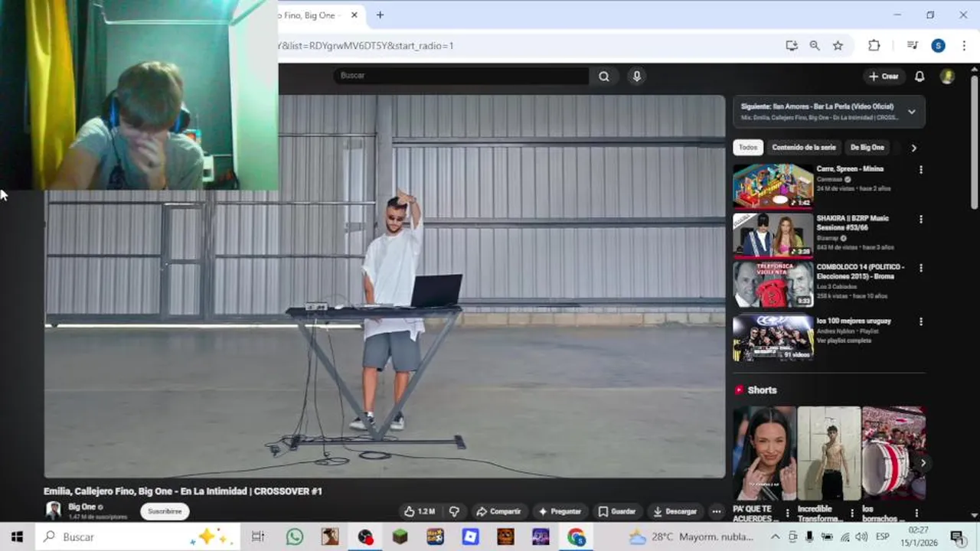Switch ESP keyboard language indicator
The height and width of the screenshot is (551, 980).
(x=882, y=537)
